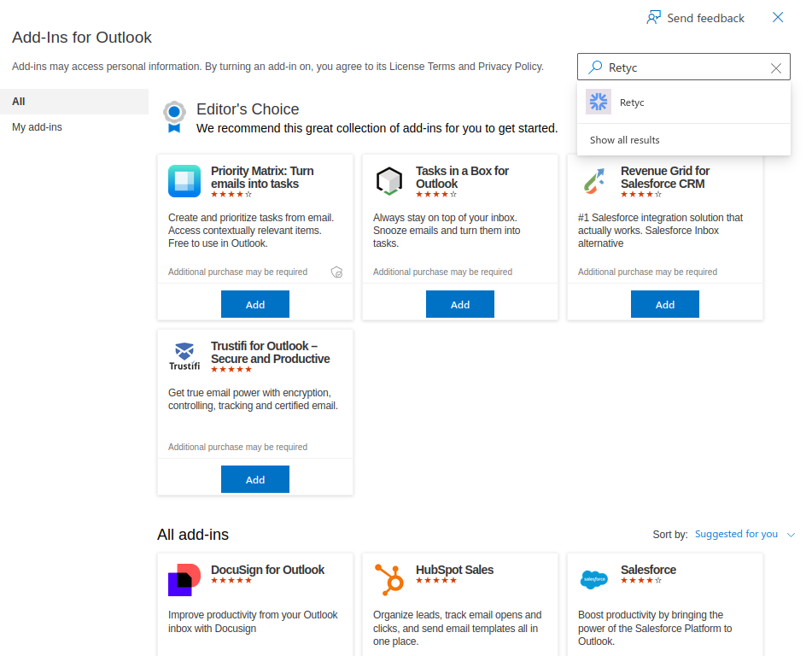Viewport: 812px width, 656px height.
Task: Click the Retyc add-in icon in suggestions
Action: click(599, 102)
